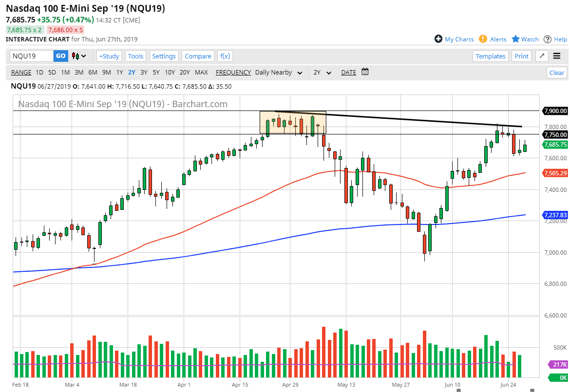Click the FREQUENCY menu label
The image size is (570, 392).
[x=233, y=72]
